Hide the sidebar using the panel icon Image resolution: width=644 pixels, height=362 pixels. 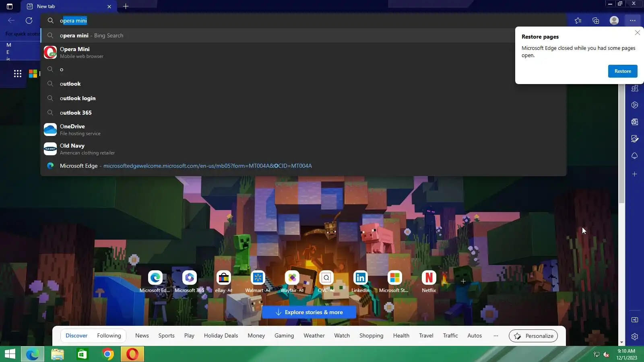pos(635,320)
